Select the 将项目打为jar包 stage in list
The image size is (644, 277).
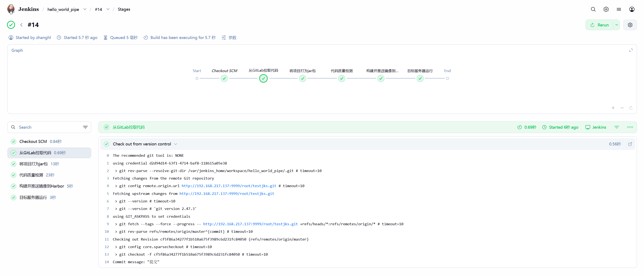(49, 164)
